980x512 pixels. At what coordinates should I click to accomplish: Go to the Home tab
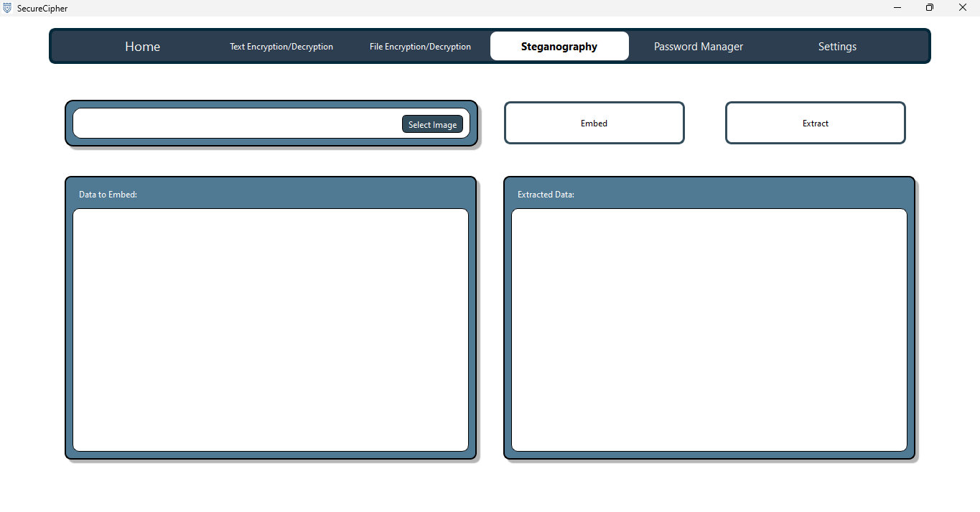coord(142,47)
